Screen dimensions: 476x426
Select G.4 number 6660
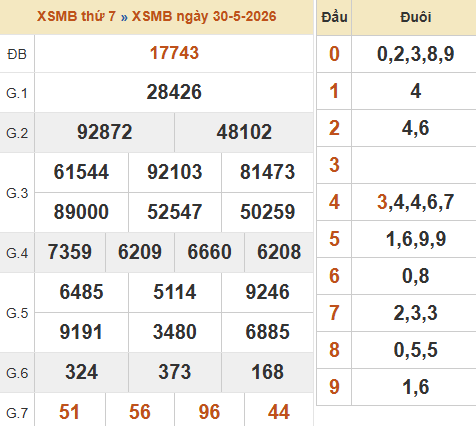(x=209, y=252)
